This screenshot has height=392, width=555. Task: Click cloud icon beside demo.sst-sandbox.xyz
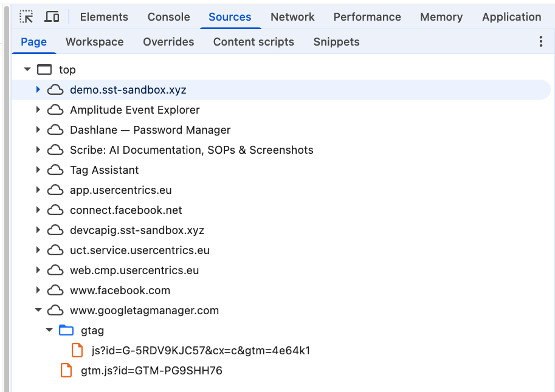coord(55,89)
